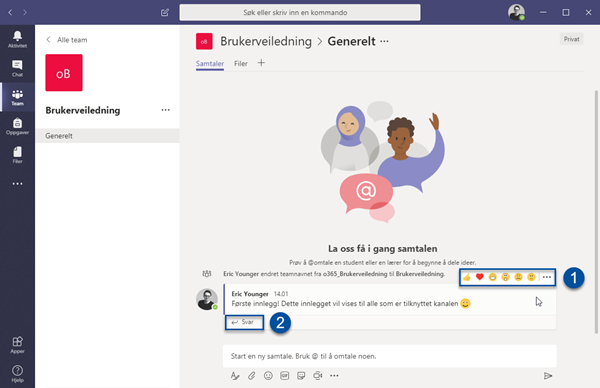Click the new conversation input box
Image resolution: width=600 pixels, height=388 pixels.
coord(390,356)
